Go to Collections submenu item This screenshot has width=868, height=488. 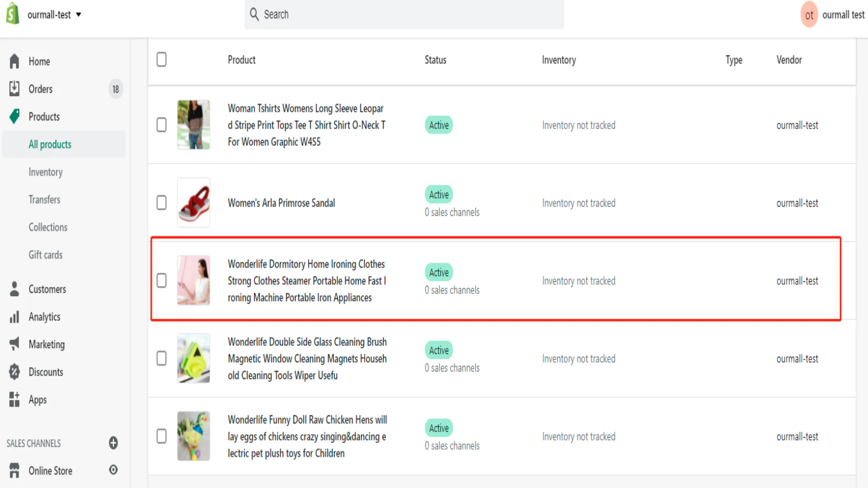coord(48,227)
